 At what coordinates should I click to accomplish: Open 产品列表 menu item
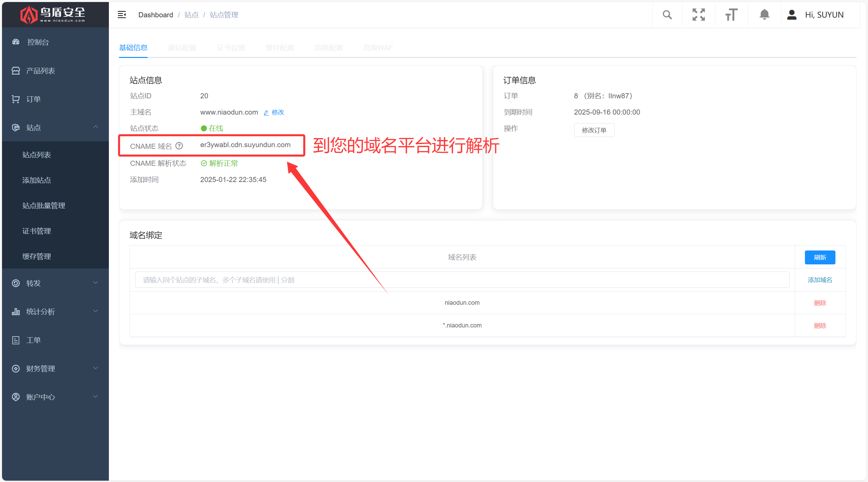tap(56, 71)
